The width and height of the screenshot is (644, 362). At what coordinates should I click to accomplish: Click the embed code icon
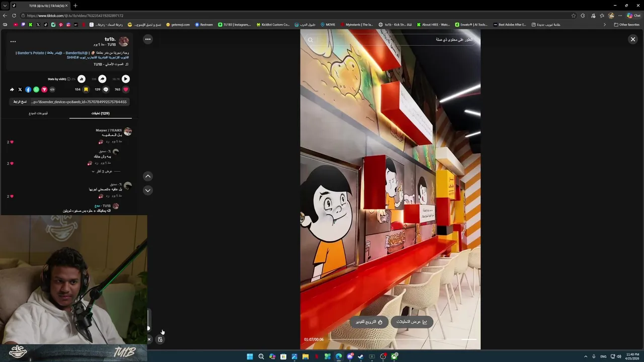(x=52, y=89)
